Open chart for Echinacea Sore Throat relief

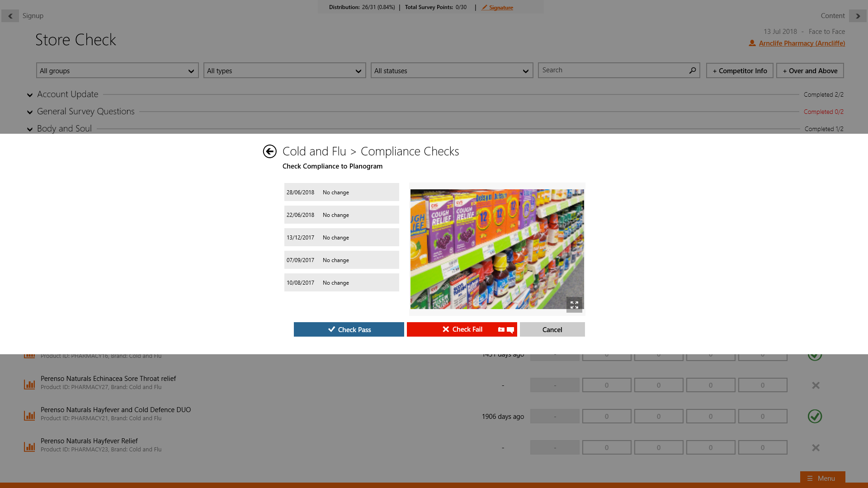click(29, 385)
